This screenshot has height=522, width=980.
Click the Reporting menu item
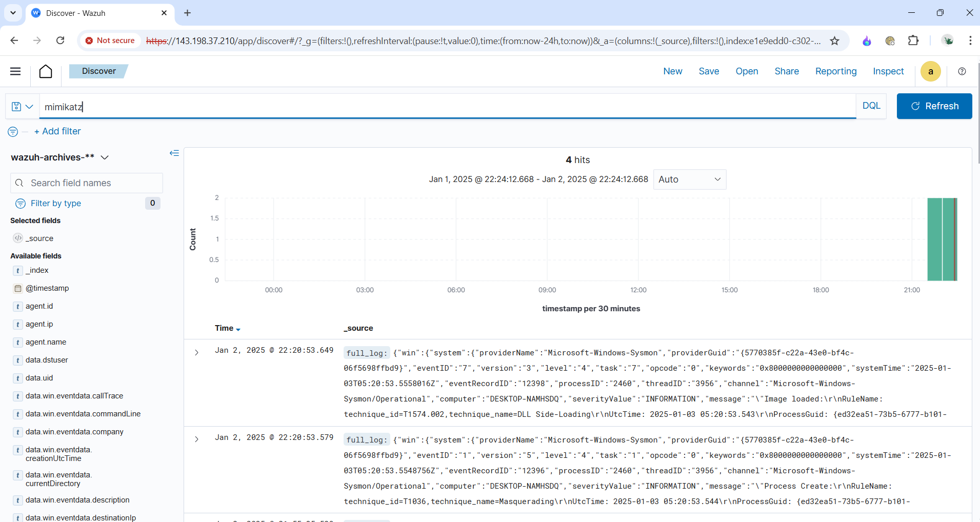[x=835, y=71]
